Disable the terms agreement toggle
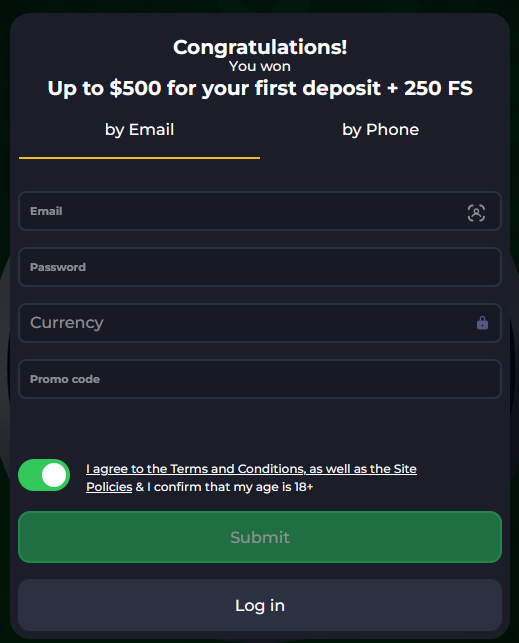The image size is (519, 643). (x=44, y=475)
